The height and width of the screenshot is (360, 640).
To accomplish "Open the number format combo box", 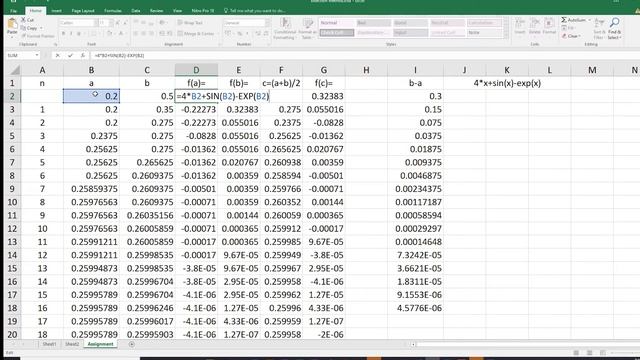I will click(247, 23).
